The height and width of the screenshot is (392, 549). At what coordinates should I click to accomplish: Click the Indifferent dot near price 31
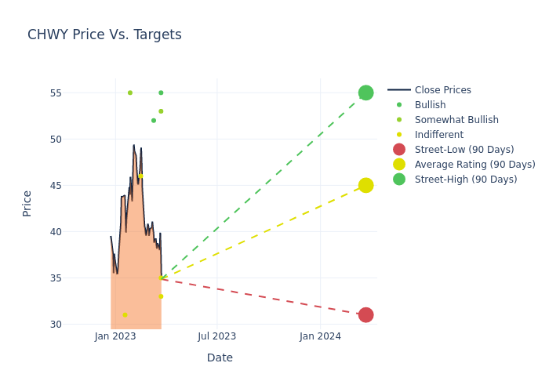click(125, 315)
